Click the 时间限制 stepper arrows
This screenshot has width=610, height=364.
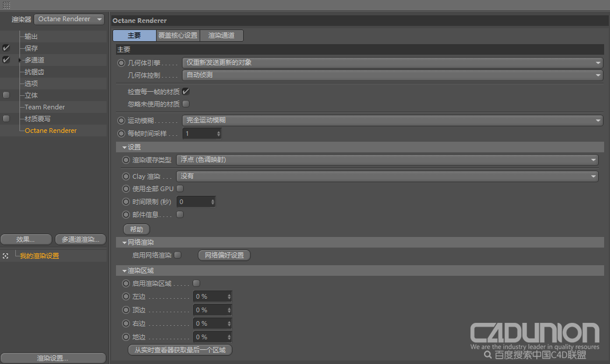(x=213, y=202)
